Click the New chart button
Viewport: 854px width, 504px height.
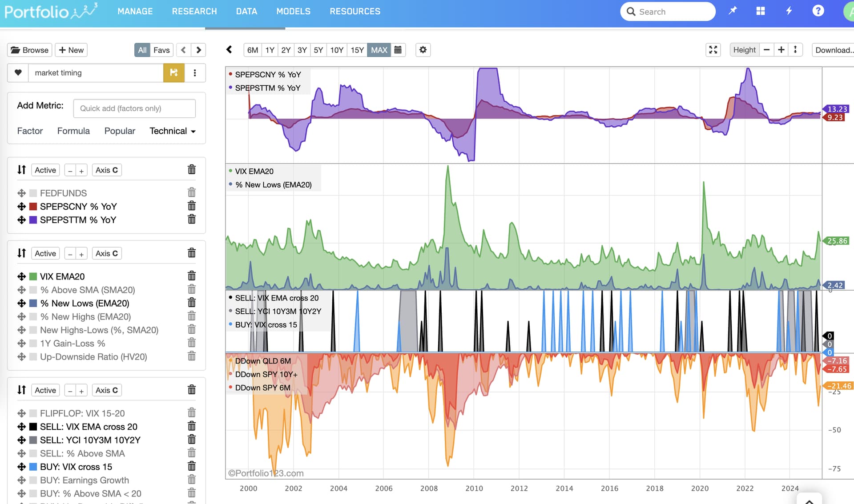(71, 50)
